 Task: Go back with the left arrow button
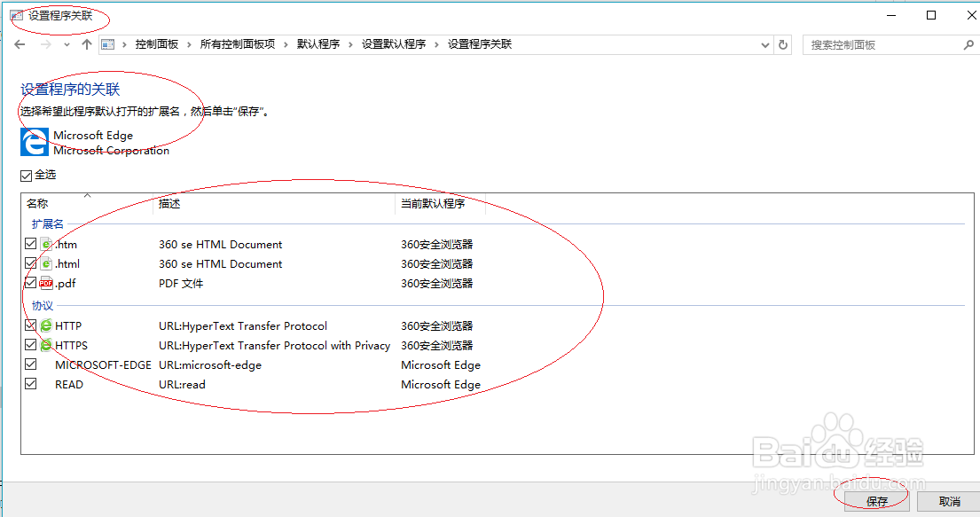20,44
